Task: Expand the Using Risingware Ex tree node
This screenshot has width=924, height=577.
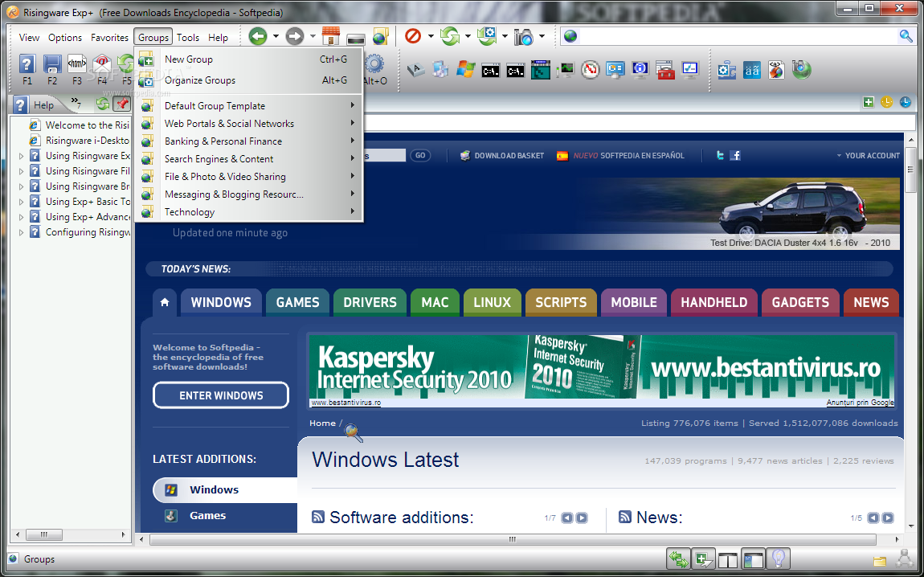Action: (x=21, y=156)
